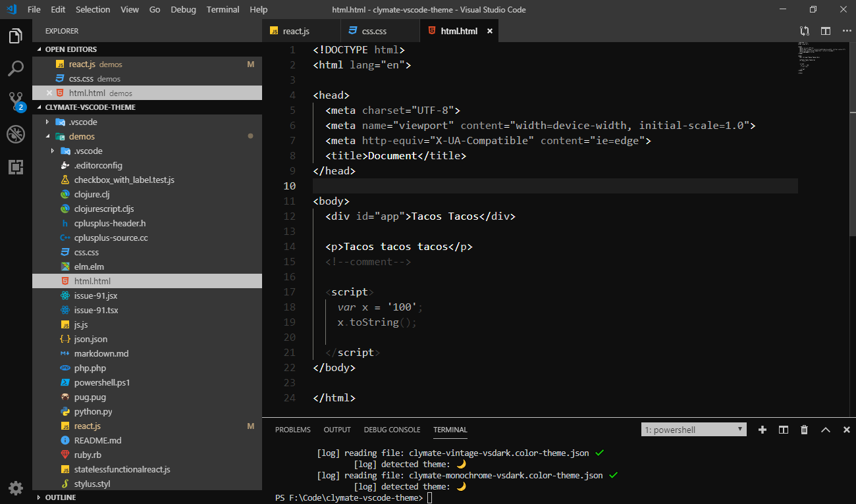Kill the terminal with trash icon
The height and width of the screenshot is (504, 856).
pyautogui.click(x=804, y=430)
